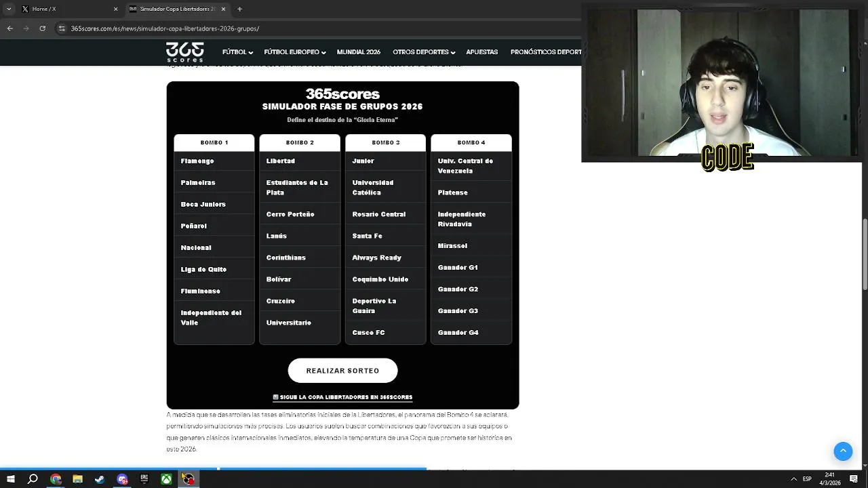
Task: Click Junior in Bombo 3
Action: (x=363, y=161)
